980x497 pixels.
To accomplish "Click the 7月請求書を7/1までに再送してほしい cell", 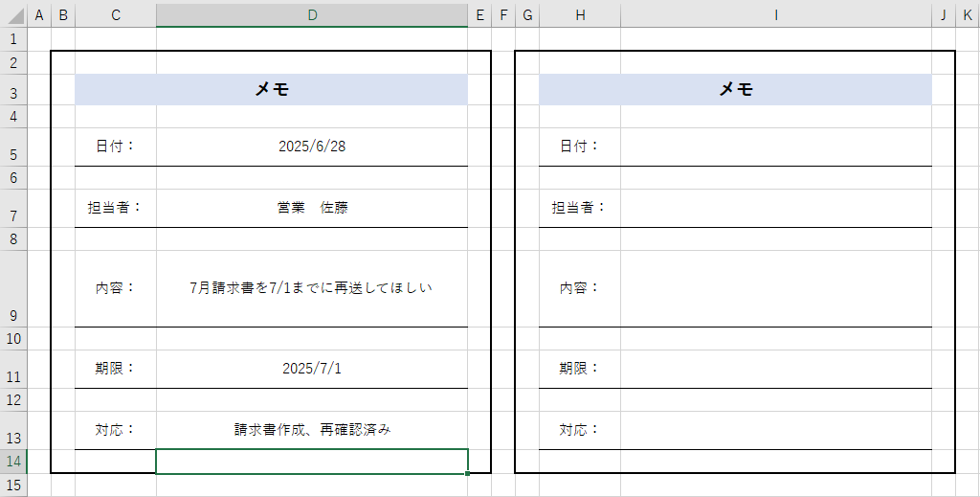I will (312, 287).
